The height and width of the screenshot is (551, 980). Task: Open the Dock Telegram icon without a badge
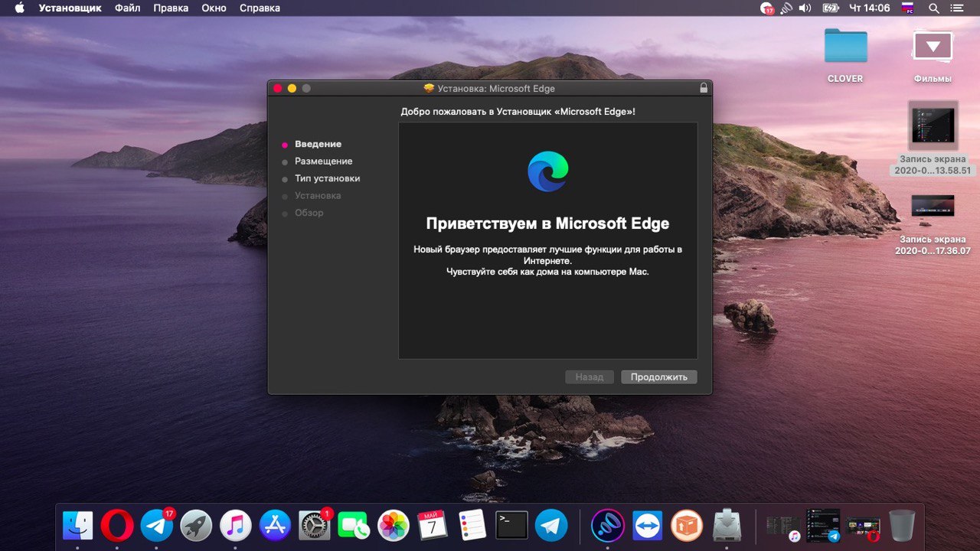pos(551,526)
